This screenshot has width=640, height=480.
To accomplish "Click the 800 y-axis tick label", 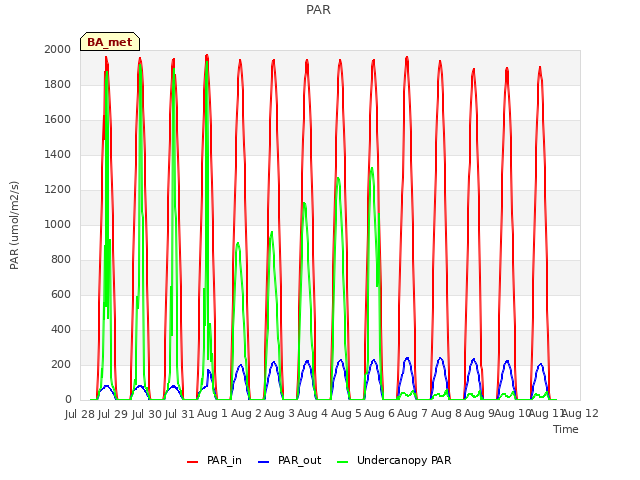I will coord(61,260).
